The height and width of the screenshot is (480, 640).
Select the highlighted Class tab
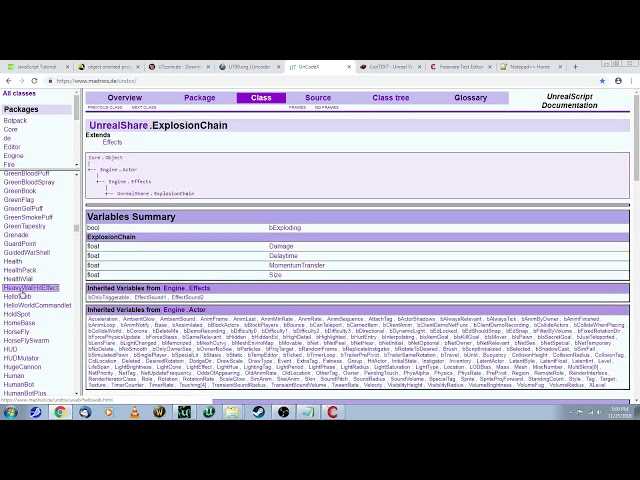tap(261, 98)
